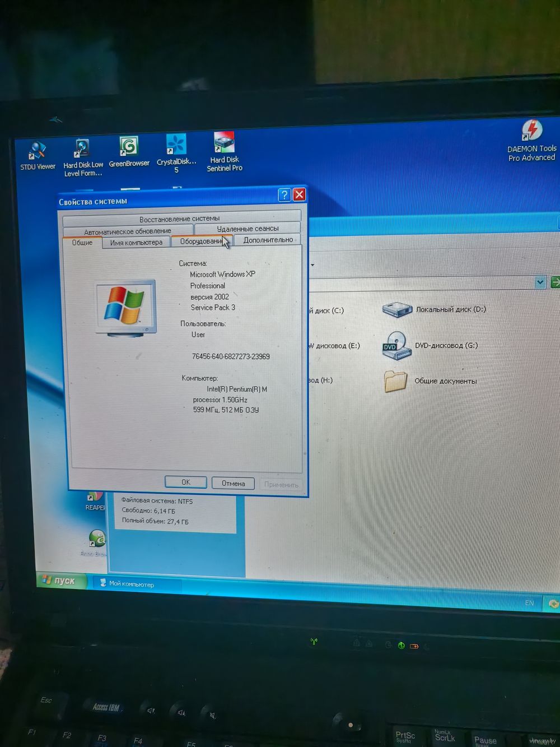Open local disk (D:) drive
This screenshot has width=560, height=747.
tap(398, 309)
